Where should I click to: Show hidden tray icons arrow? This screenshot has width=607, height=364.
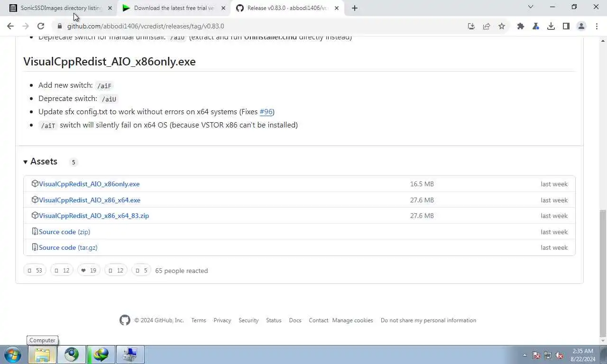[524, 355]
